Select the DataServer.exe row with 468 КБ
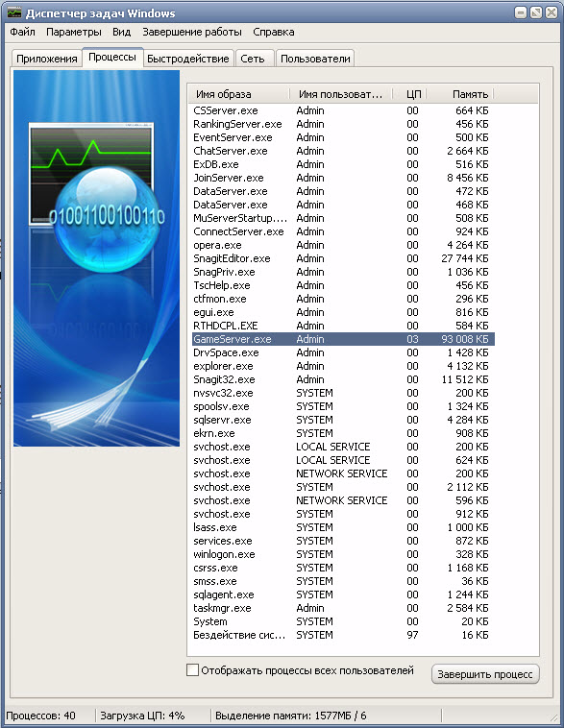The height and width of the screenshot is (728, 564). (x=343, y=205)
